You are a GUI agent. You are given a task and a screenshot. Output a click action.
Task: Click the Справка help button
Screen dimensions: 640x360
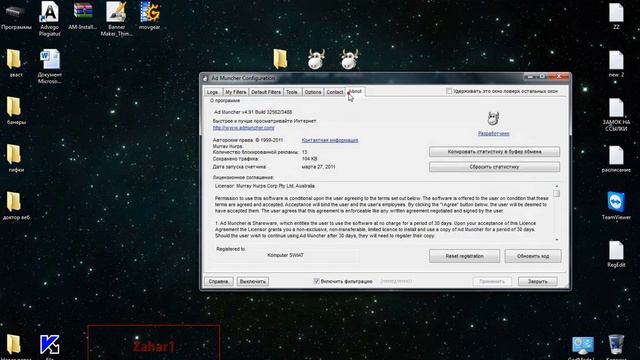pos(218,282)
